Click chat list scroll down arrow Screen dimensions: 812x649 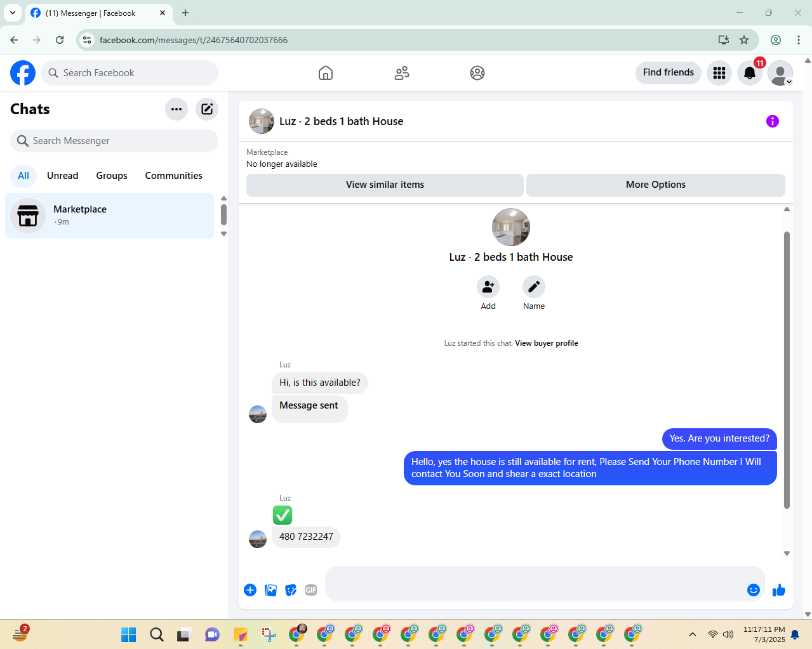[x=223, y=234]
